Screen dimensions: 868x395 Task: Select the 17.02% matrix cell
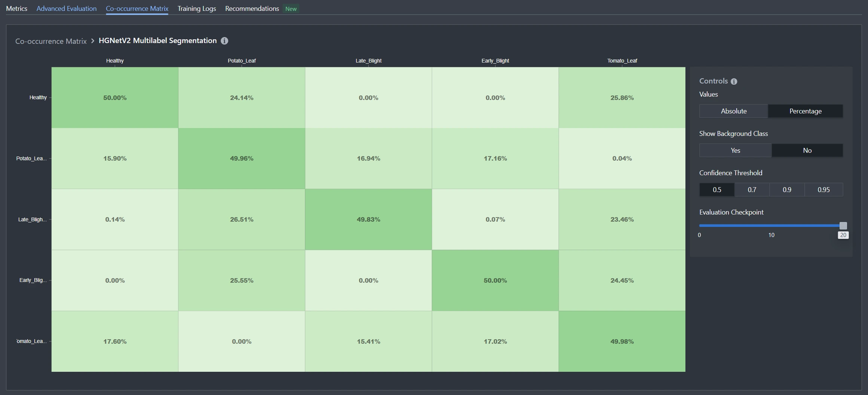point(495,341)
